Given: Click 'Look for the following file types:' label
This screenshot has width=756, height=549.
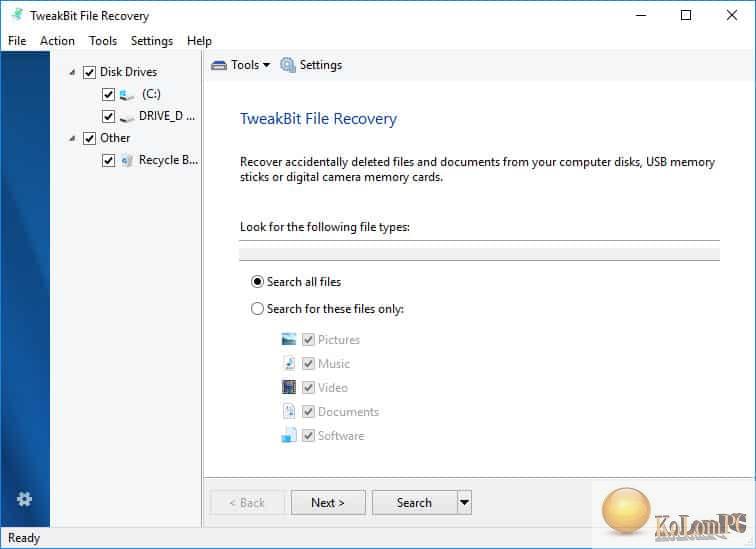Looking at the screenshot, I should coord(324,227).
